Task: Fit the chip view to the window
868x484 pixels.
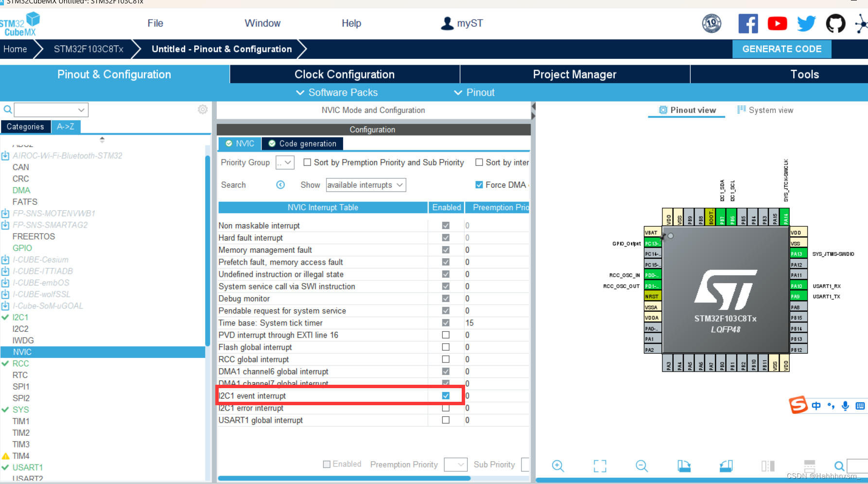Action: (x=600, y=466)
